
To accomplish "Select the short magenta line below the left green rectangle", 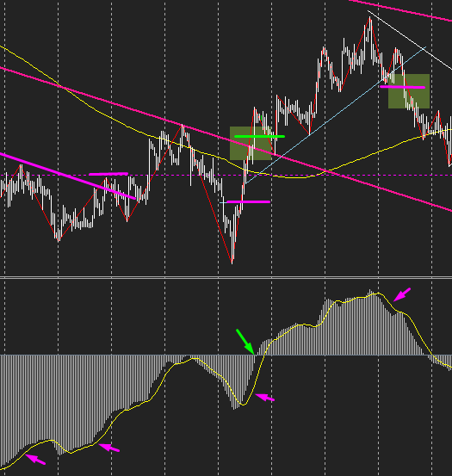I will point(248,201).
